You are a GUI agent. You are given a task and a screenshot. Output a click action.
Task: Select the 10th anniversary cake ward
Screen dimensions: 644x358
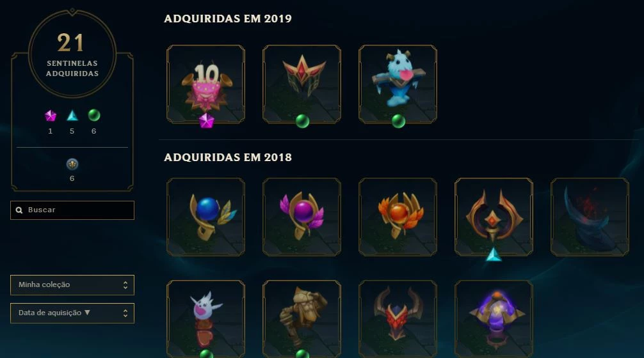pyautogui.click(x=205, y=84)
